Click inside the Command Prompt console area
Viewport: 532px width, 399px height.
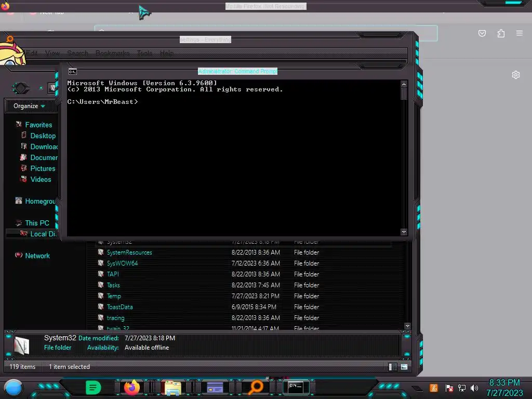[x=233, y=158]
